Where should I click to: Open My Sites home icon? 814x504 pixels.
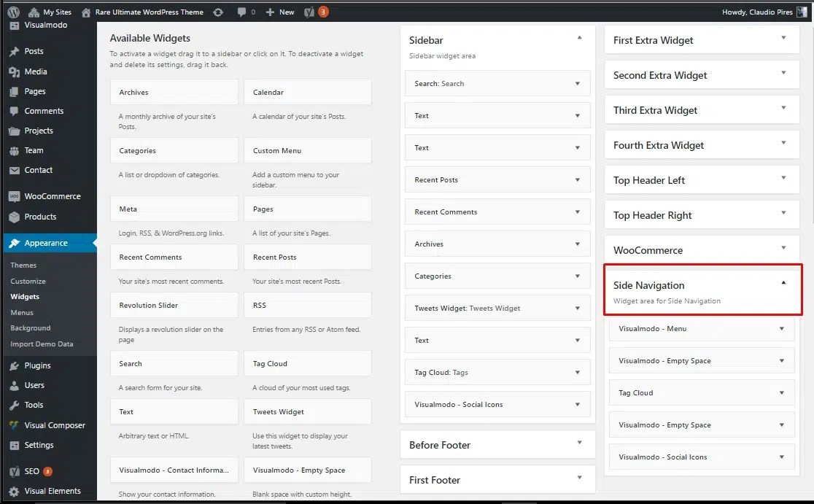click(34, 12)
